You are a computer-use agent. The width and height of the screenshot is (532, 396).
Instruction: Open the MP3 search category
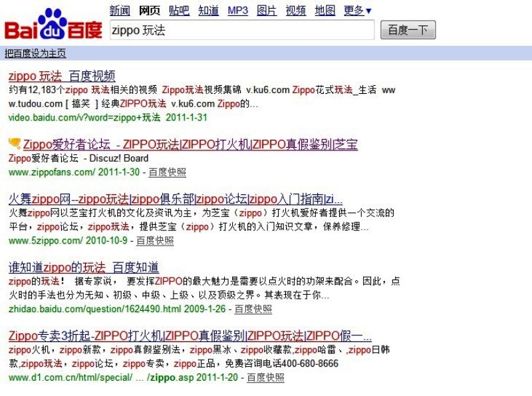[237, 10]
